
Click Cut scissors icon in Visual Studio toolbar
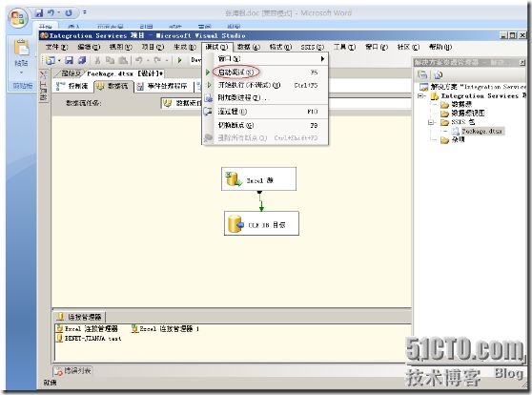97,60
